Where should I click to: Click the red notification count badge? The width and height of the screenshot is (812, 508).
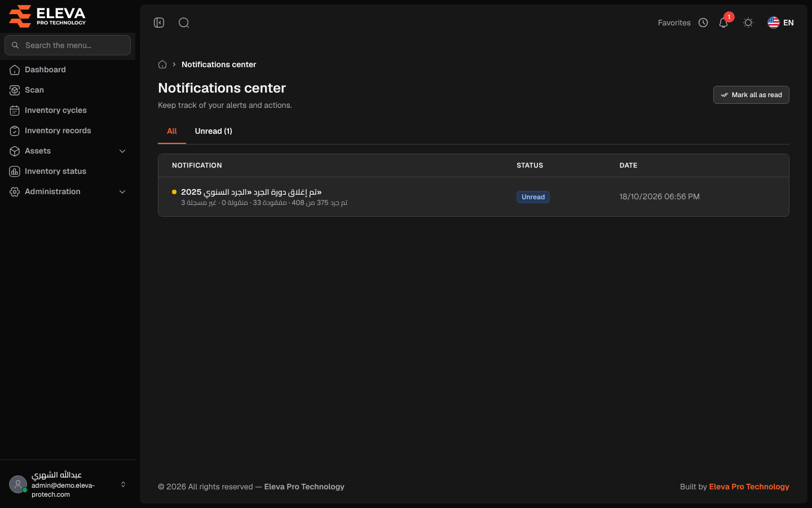[x=729, y=17]
